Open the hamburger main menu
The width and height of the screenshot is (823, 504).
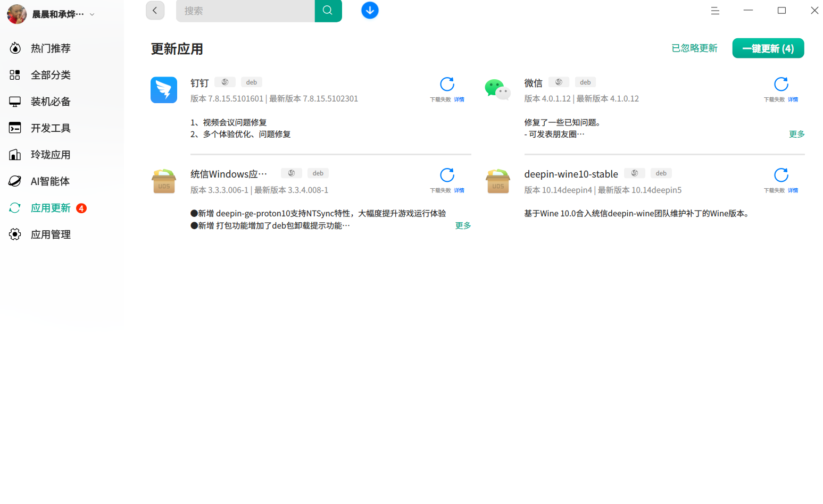pyautogui.click(x=715, y=11)
